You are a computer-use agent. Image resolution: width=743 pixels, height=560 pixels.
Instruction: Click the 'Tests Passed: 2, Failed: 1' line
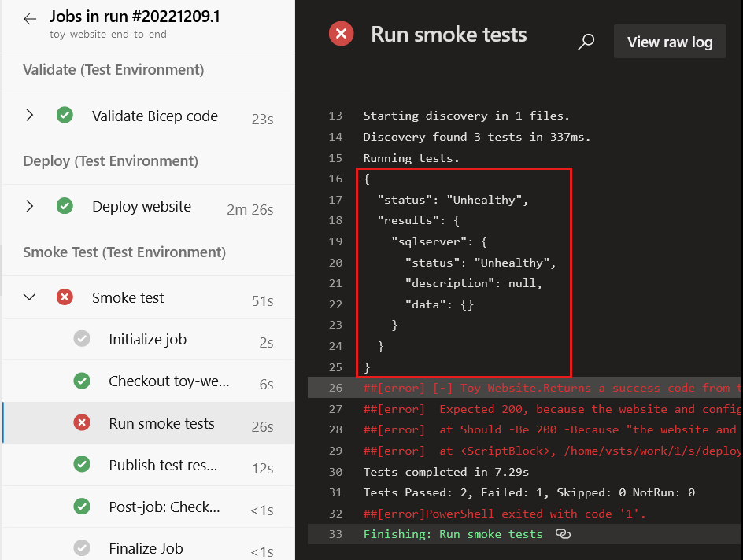click(x=529, y=492)
